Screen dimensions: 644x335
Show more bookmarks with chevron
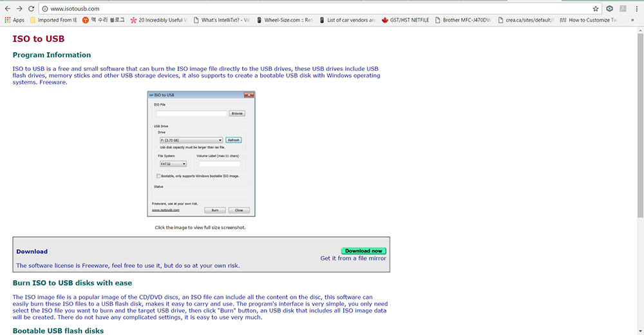pos(632,20)
